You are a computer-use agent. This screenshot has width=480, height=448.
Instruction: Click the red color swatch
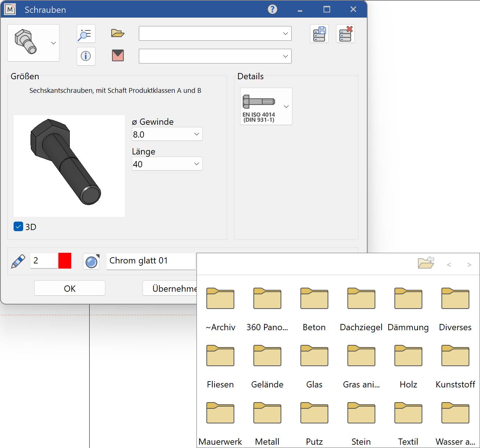(x=65, y=261)
